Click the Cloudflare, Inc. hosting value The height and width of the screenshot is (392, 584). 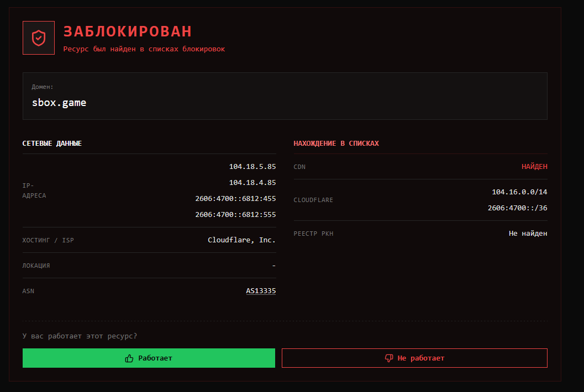pyautogui.click(x=241, y=240)
